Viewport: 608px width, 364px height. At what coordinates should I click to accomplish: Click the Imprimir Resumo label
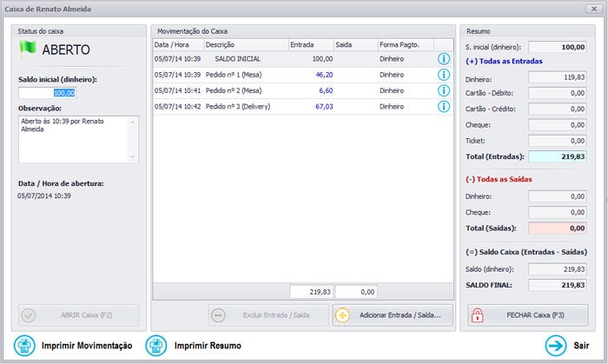[208, 346]
